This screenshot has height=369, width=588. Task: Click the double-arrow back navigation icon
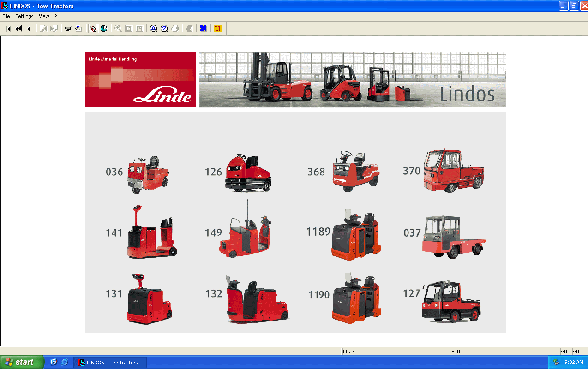(18, 28)
